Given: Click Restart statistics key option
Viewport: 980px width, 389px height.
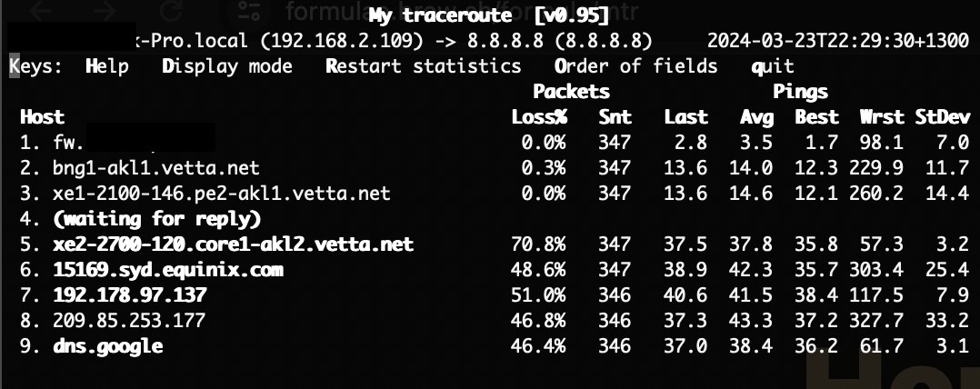Looking at the screenshot, I should 423,66.
